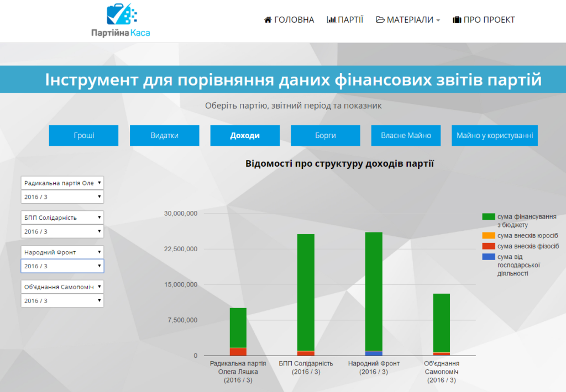Click the folder icon beside МАТЕРІАЛИ
Screen dimensions: 566x392
pos(380,19)
